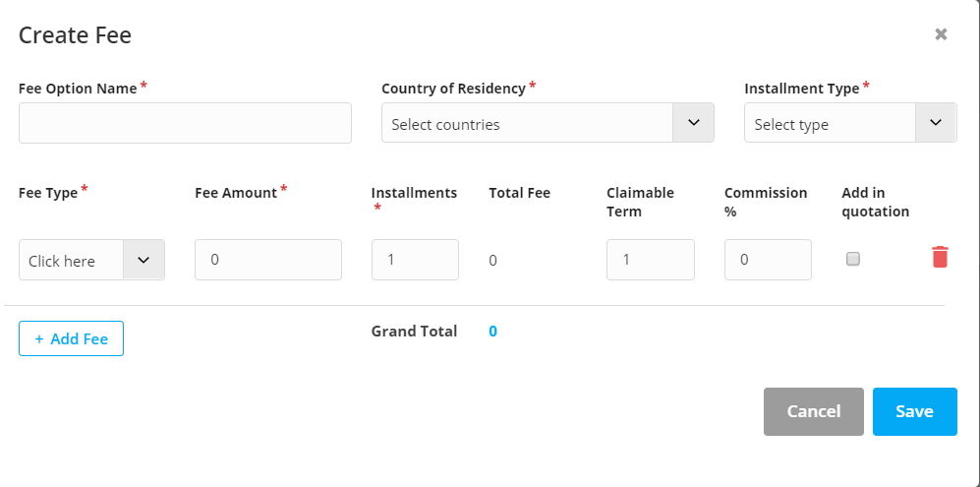Click into the Fee Amount field
The width and height of the screenshot is (980, 487).
point(267,260)
